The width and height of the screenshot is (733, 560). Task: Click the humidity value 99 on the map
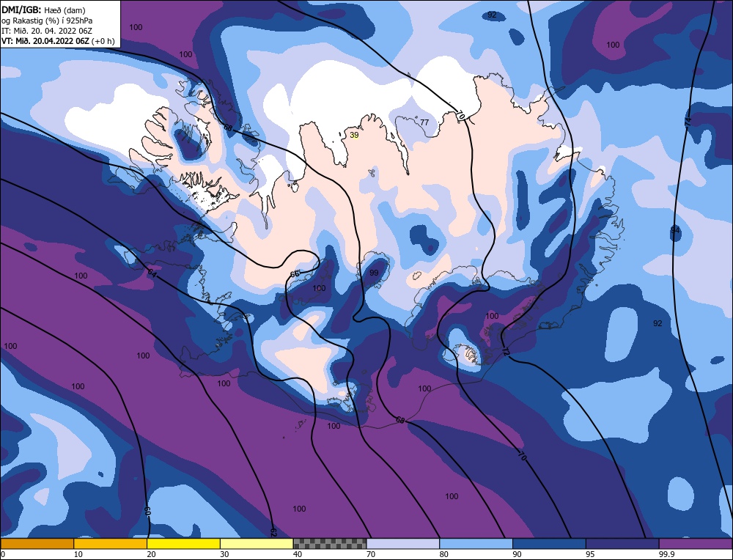pyautogui.click(x=374, y=273)
